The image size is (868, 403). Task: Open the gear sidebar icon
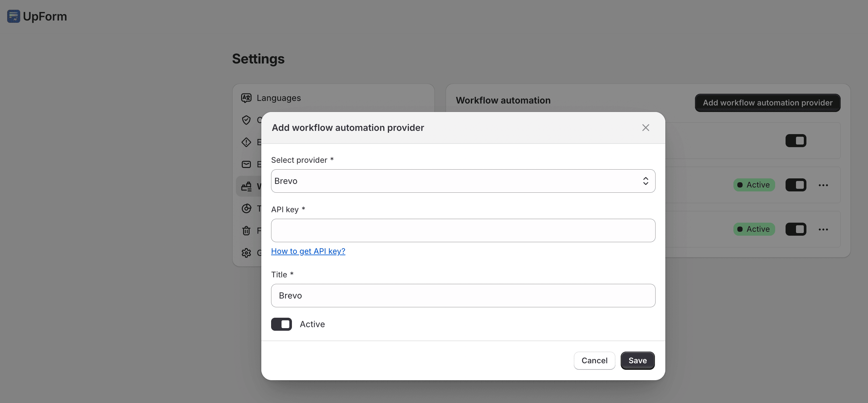[x=246, y=253]
